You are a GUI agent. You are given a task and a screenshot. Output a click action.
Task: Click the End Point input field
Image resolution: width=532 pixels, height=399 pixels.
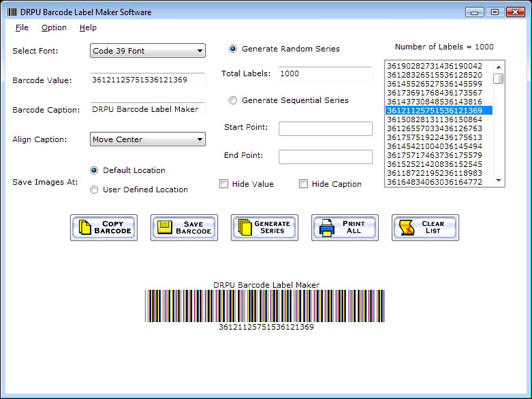pos(325,157)
